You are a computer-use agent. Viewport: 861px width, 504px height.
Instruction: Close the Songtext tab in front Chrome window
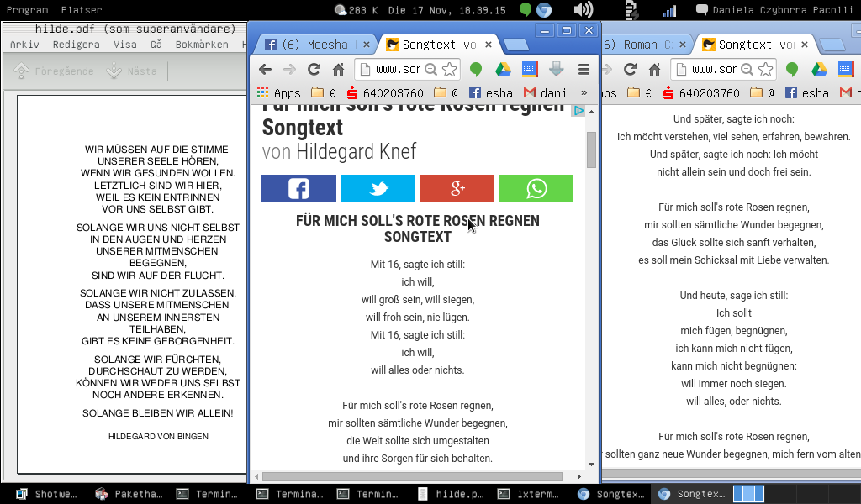point(489,45)
